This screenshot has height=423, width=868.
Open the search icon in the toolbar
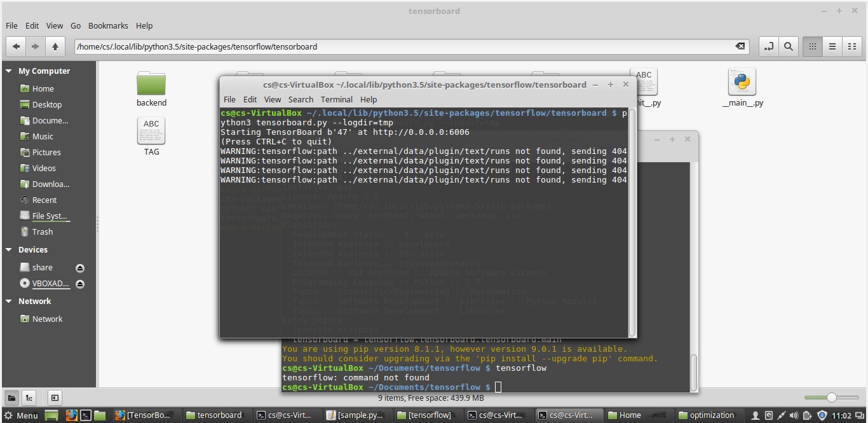coord(788,46)
